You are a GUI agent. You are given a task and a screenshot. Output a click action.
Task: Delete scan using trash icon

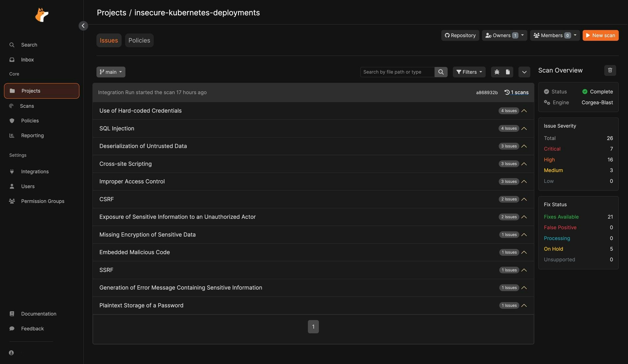coord(610,70)
